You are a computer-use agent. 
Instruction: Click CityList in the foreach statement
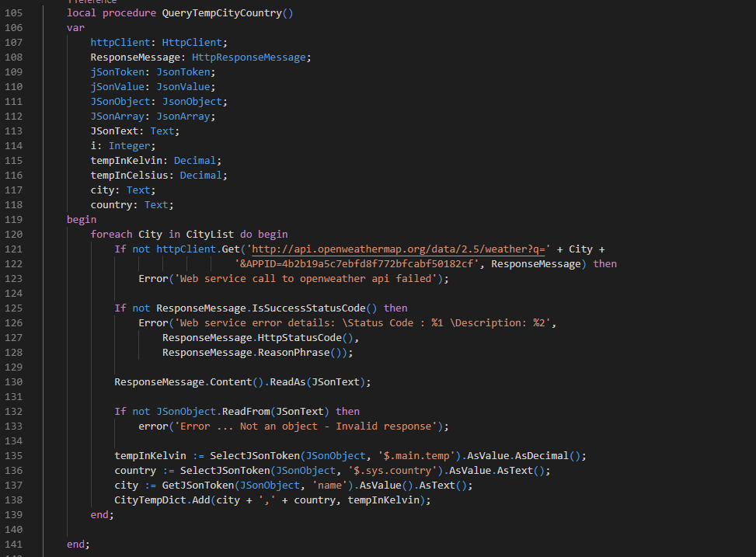[210, 235]
